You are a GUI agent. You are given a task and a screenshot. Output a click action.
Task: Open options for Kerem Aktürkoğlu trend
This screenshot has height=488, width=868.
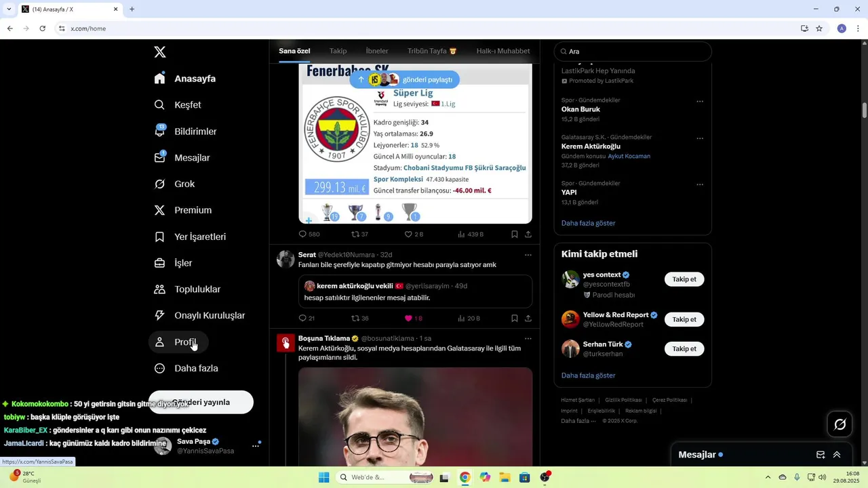point(700,138)
